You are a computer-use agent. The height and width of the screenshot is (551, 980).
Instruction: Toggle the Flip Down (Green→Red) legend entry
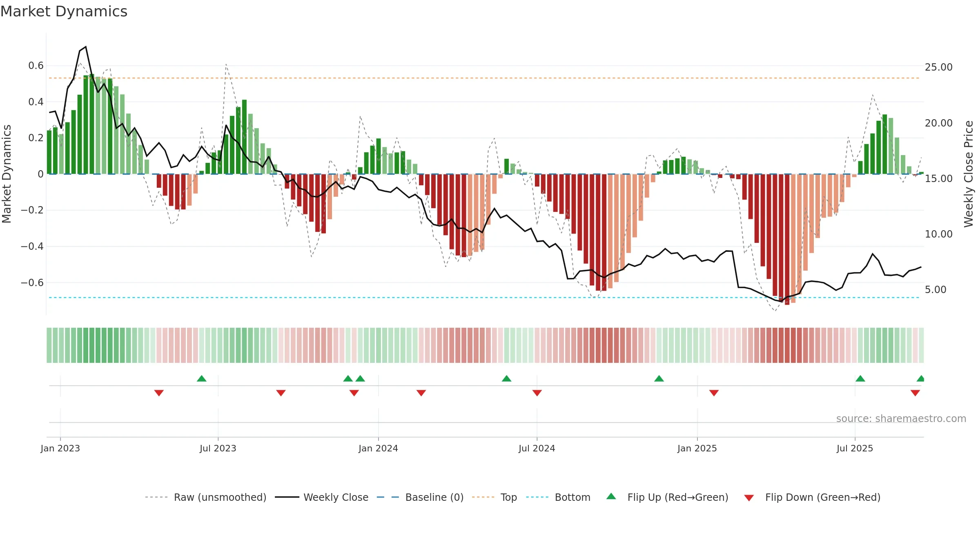click(812, 497)
